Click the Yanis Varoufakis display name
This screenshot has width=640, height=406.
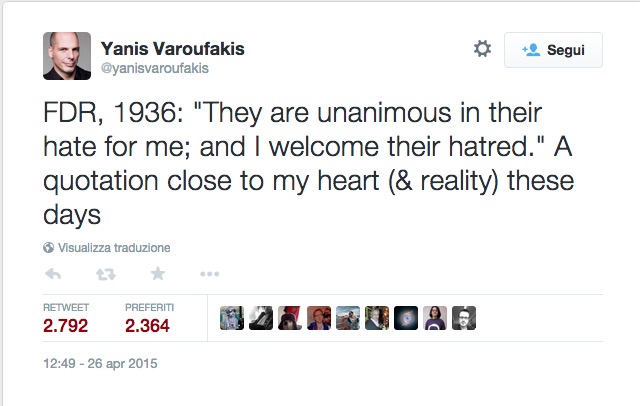click(173, 49)
